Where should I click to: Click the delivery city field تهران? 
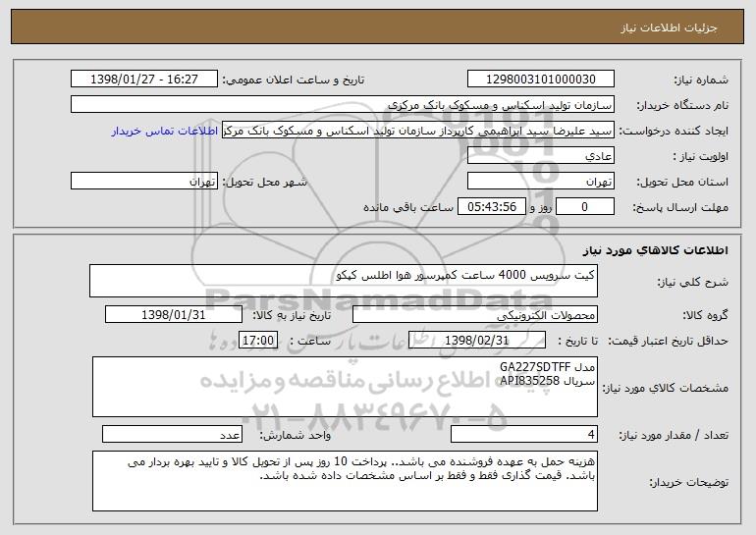pyautogui.click(x=144, y=182)
